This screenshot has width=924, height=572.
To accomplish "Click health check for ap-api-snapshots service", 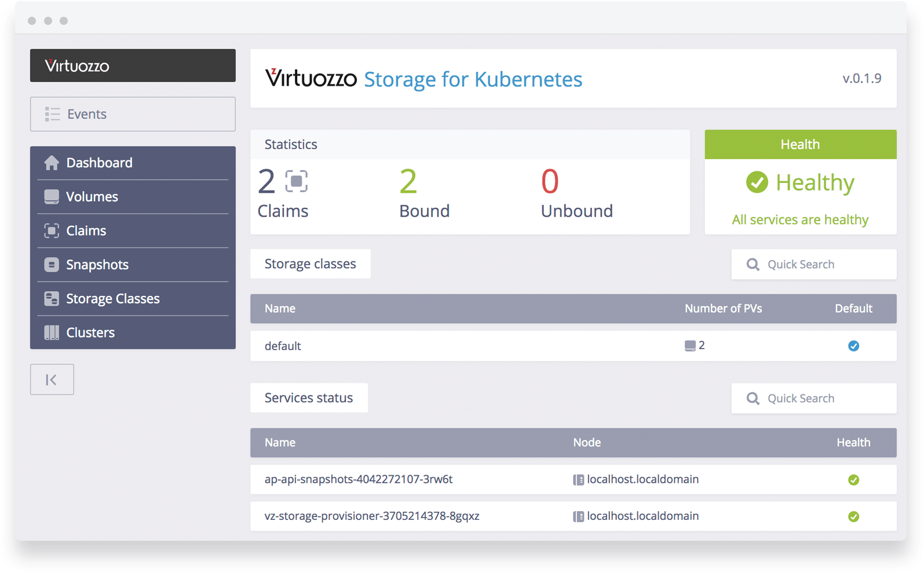I will (853, 479).
